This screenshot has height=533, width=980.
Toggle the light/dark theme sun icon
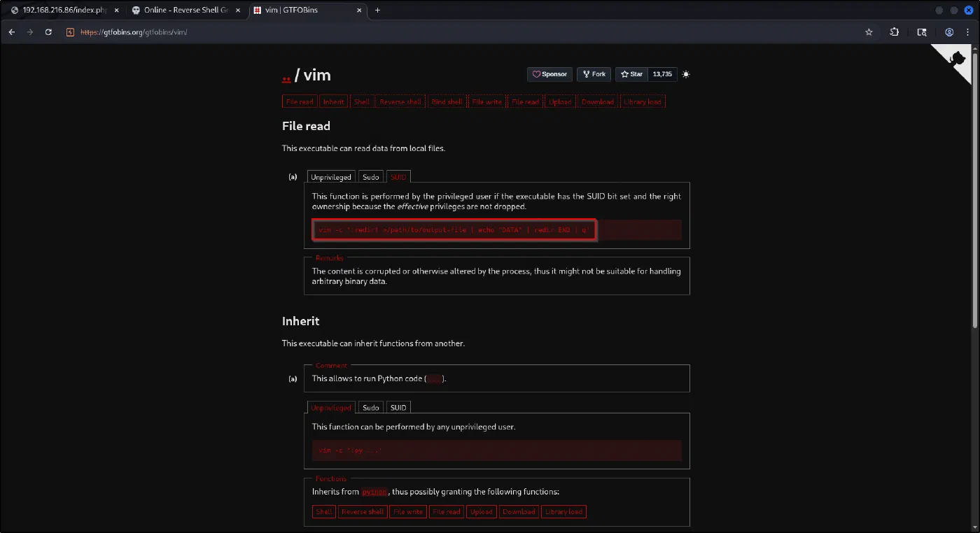(x=686, y=74)
